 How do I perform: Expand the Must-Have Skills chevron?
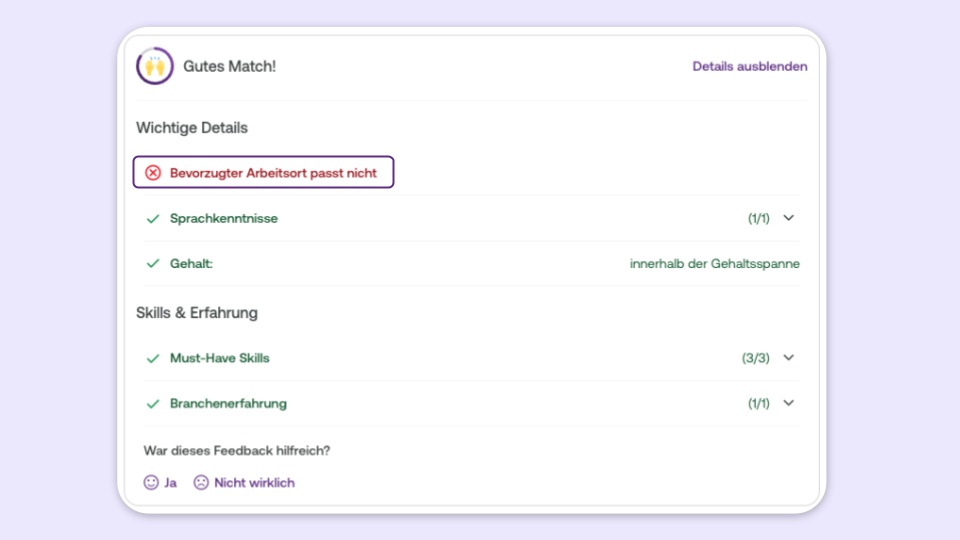point(789,358)
